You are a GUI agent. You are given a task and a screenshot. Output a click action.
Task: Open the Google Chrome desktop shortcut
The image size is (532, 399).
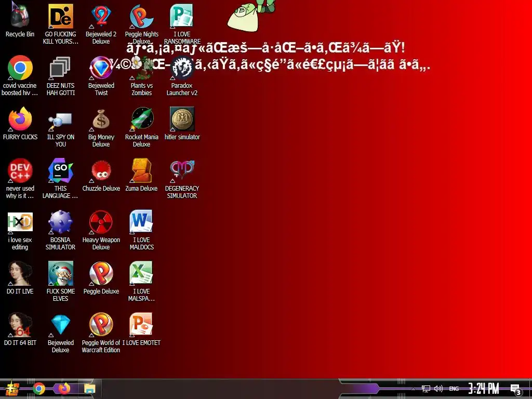coord(20,75)
